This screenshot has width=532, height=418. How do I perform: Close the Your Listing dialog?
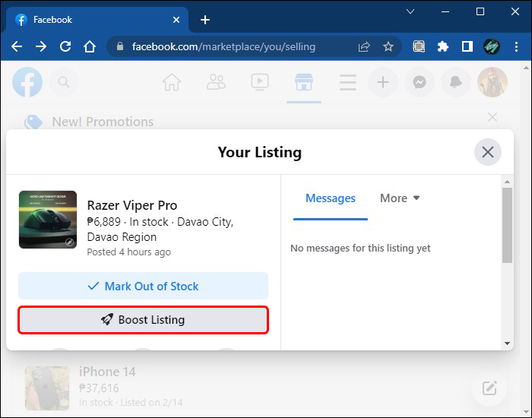point(488,152)
